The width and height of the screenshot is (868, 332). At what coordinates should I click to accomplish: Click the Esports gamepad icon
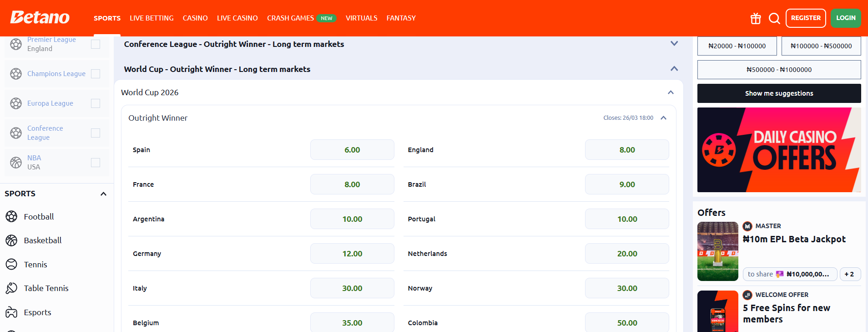coord(11,312)
